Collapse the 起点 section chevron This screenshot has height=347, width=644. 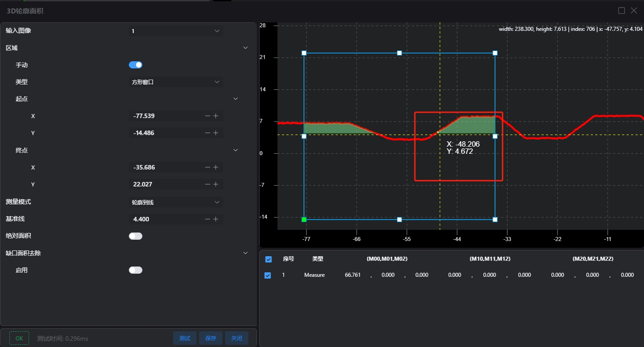(236, 99)
